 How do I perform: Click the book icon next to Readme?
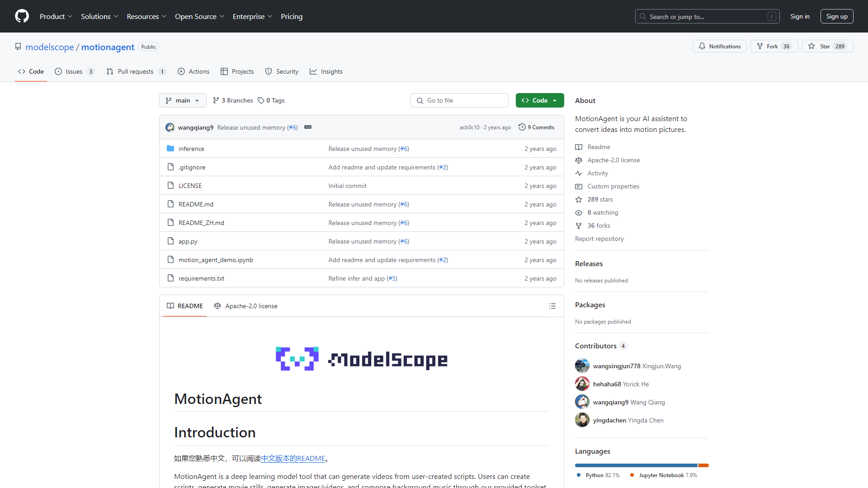click(x=579, y=147)
